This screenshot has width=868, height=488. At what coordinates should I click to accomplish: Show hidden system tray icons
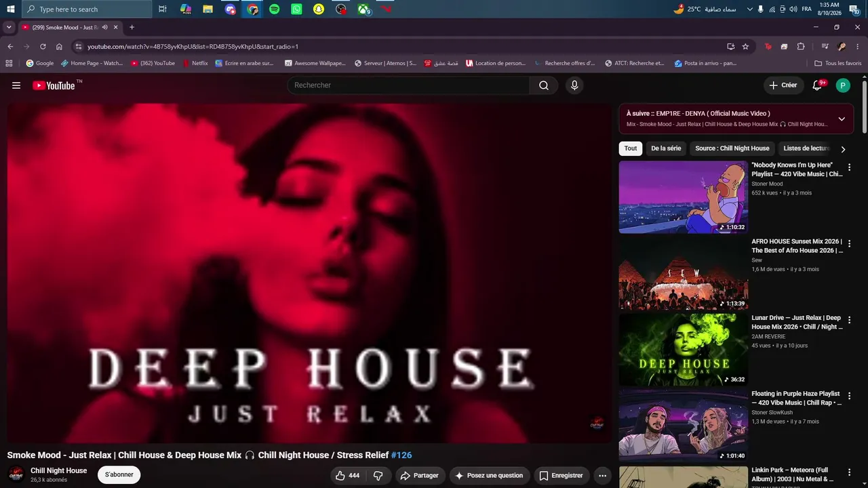[x=749, y=9]
